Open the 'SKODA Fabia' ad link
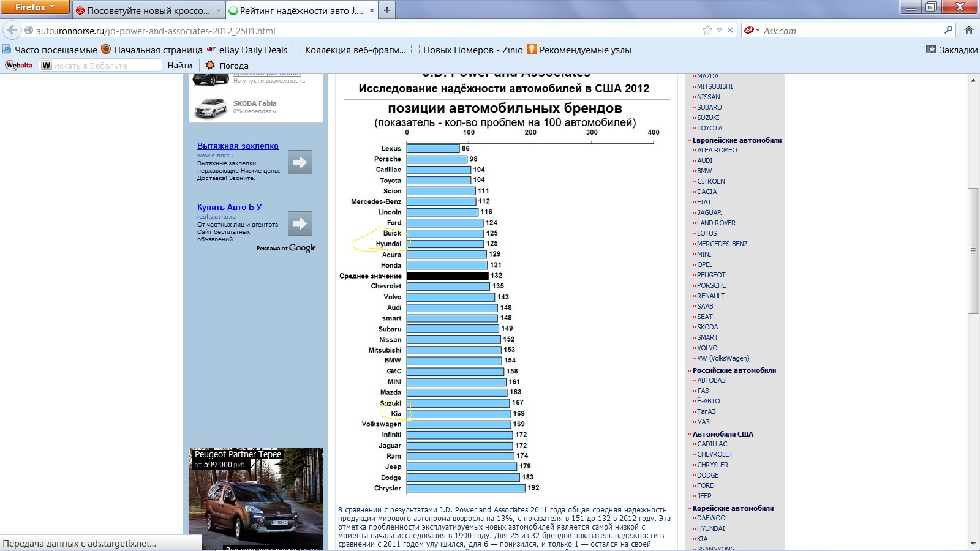 [255, 103]
